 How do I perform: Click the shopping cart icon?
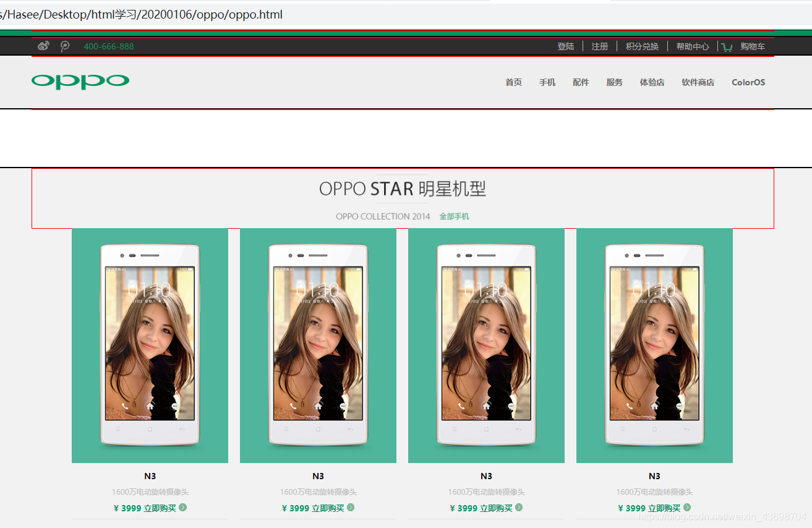click(x=727, y=47)
